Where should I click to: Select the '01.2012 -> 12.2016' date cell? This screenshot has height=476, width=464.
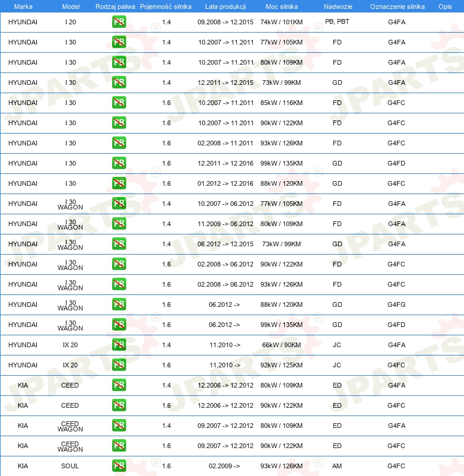(225, 183)
